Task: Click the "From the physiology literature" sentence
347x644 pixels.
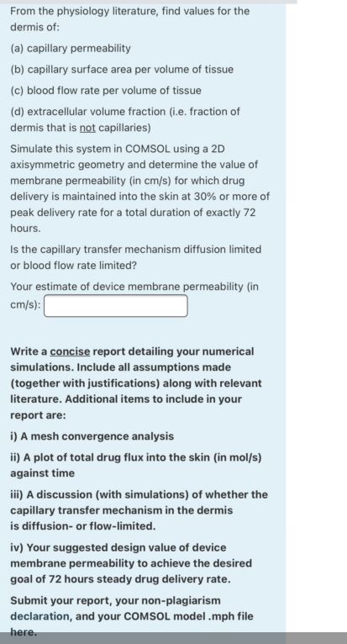Action: point(129,18)
